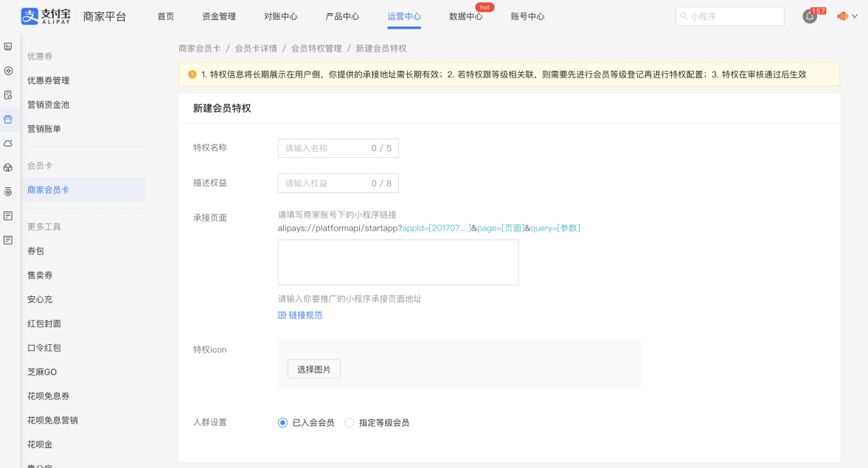This screenshot has width=868, height=468.
Task: Open the lower document list icon in the rail
Action: pyautogui.click(x=8, y=240)
